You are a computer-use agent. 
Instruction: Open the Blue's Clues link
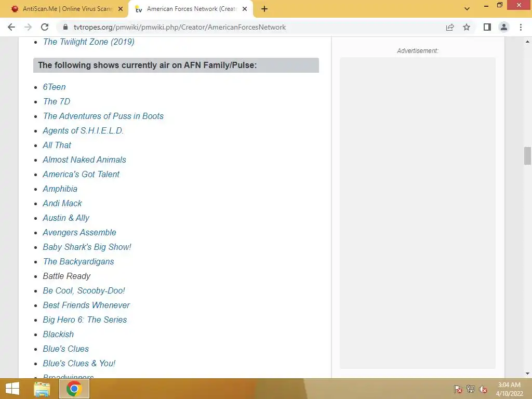pyautogui.click(x=66, y=350)
